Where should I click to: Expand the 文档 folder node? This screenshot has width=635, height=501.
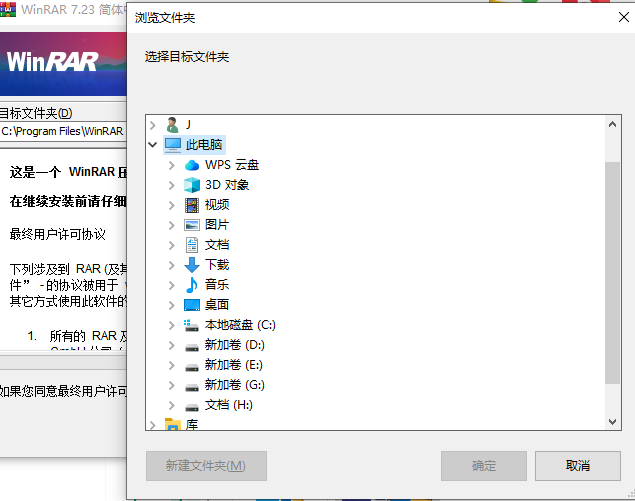[x=172, y=245]
